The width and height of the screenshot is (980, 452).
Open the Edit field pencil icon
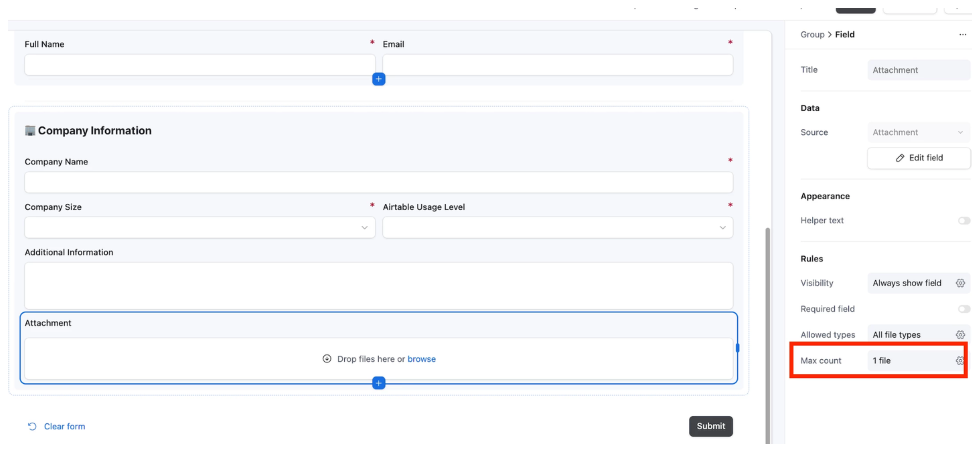900,158
